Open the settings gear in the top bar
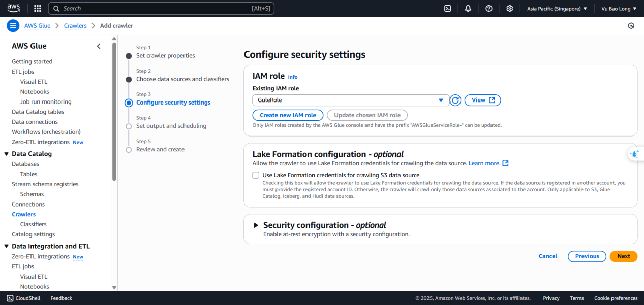 tap(510, 8)
